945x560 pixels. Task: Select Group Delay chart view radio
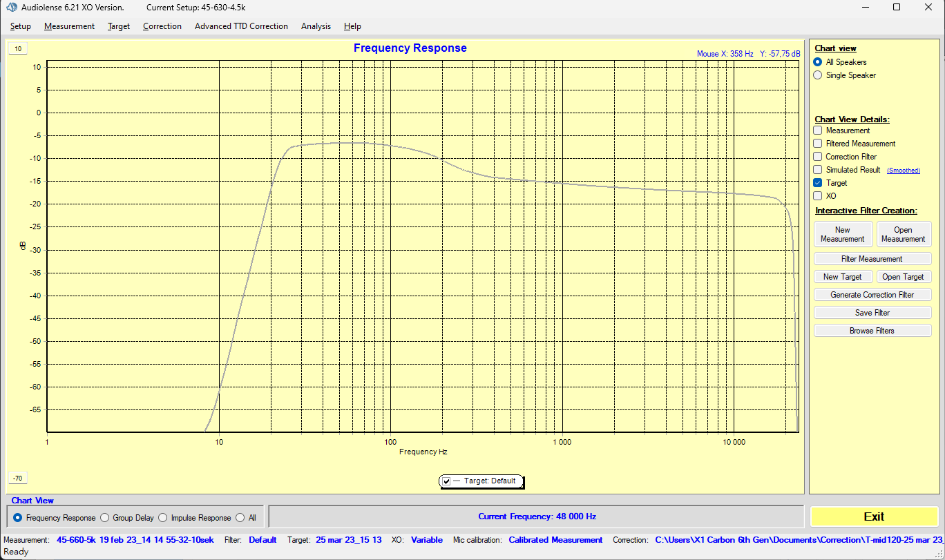[105, 517]
